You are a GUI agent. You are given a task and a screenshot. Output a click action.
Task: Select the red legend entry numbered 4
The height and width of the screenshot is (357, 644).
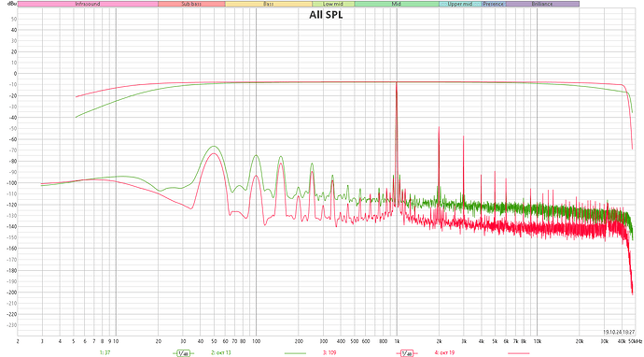coord(444,353)
